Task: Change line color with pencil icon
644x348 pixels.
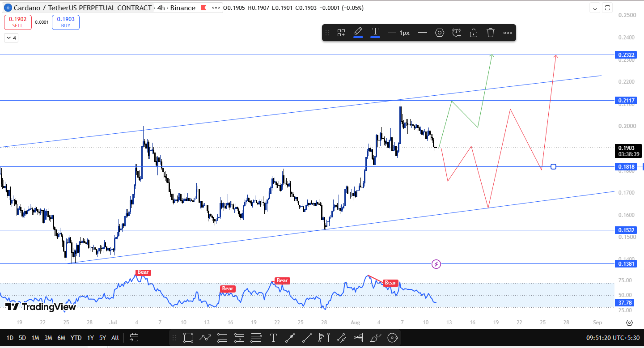Action: click(x=358, y=32)
